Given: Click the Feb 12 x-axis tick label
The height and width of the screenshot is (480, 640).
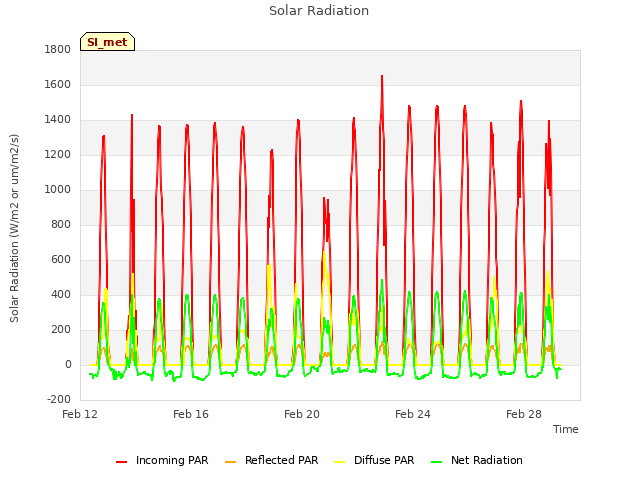Looking at the screenshot, I should point(80,414).
